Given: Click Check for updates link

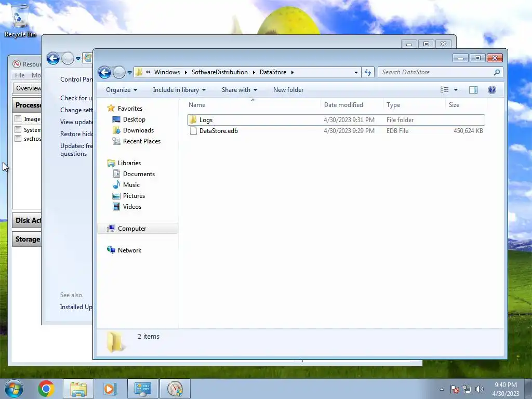Looking at the screenshot, I should [76, 98].
